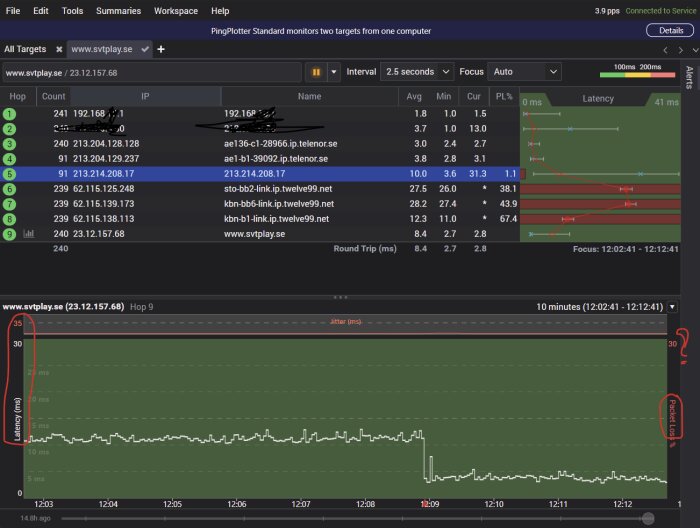
Task: Select kbn-b1-link.ip.twelve99.net row name
Action: (276, 219)
